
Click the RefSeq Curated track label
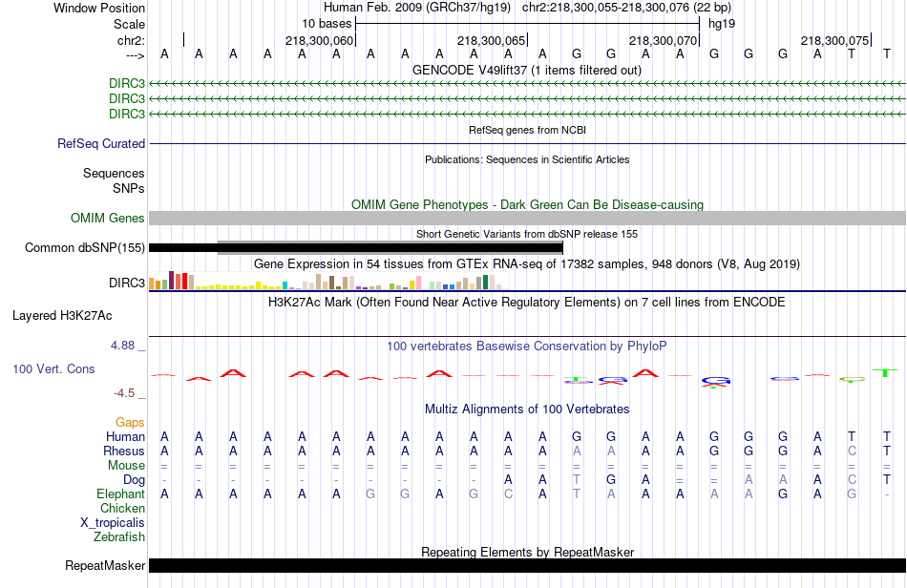(x=101, y=143)
